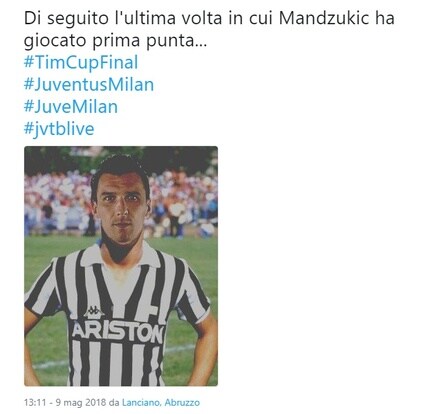Screen dimensions: 433x414
Task: Follow the #JuventusMilan hashtag link
Action: [x=89, y=85]
